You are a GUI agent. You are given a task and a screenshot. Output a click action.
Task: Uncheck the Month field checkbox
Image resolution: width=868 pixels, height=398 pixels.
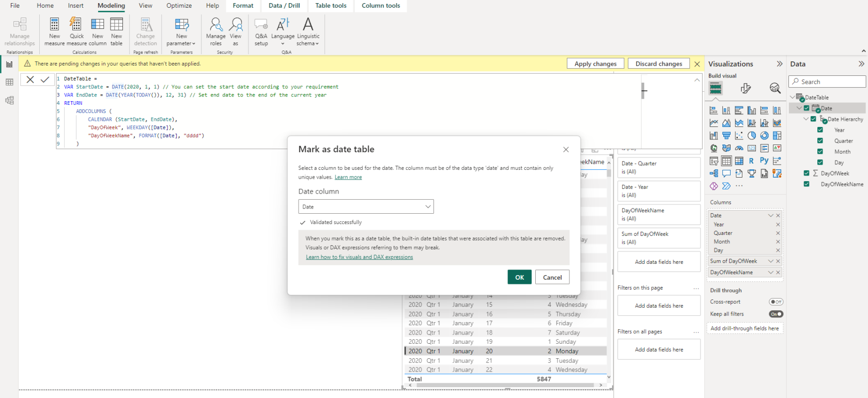click(820, 152)
